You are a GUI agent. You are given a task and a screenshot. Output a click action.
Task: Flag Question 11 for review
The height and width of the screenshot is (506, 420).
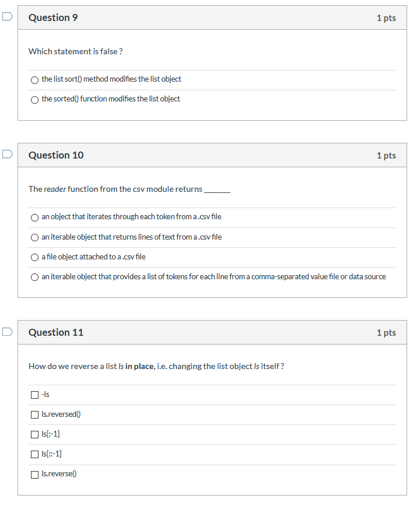[6, 330]
